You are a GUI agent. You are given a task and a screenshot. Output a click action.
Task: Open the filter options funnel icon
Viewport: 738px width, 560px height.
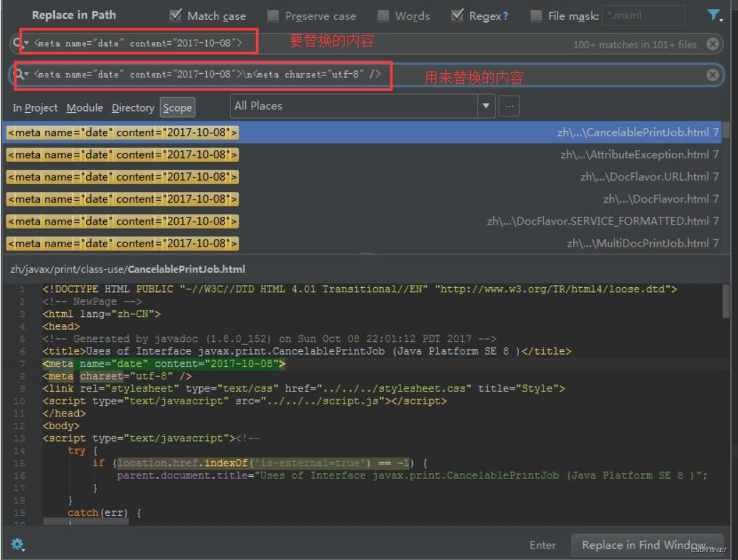(x=714, y=15)
